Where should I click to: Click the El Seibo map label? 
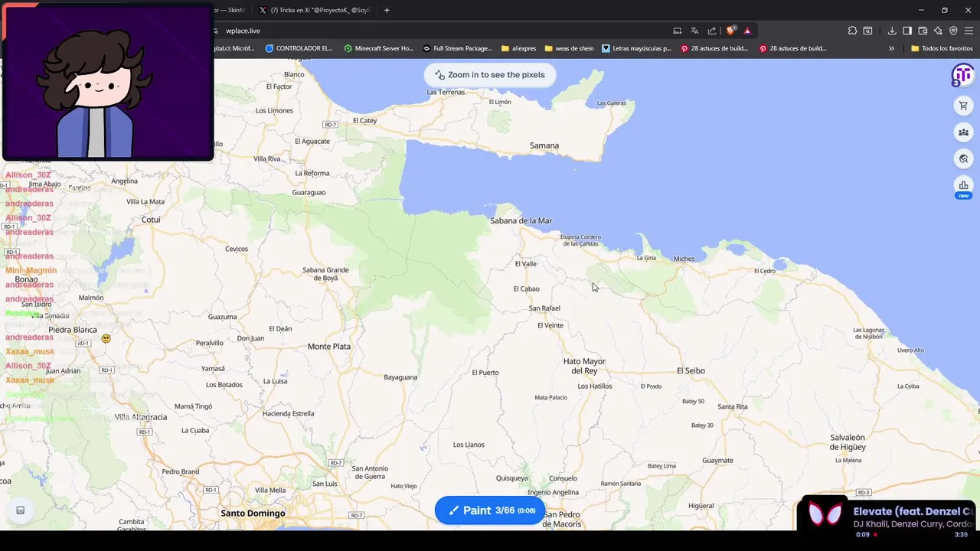[x=691, y=370]
